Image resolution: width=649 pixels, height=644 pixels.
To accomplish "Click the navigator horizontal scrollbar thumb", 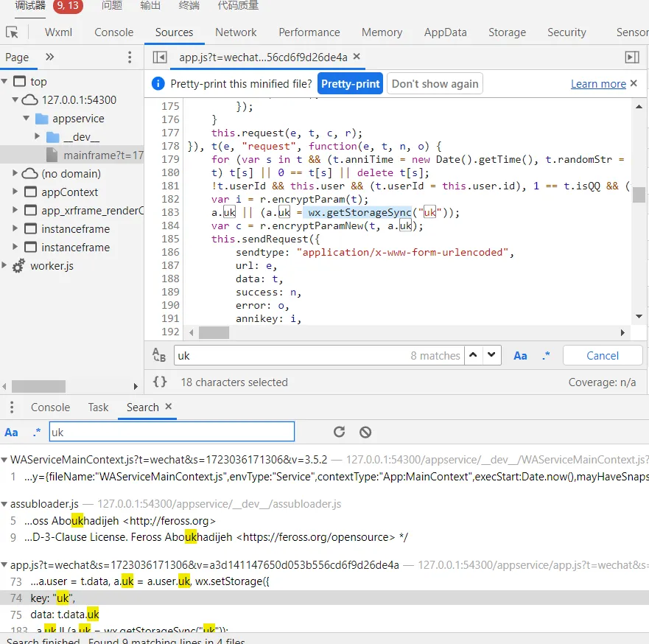I will point(38,386).
